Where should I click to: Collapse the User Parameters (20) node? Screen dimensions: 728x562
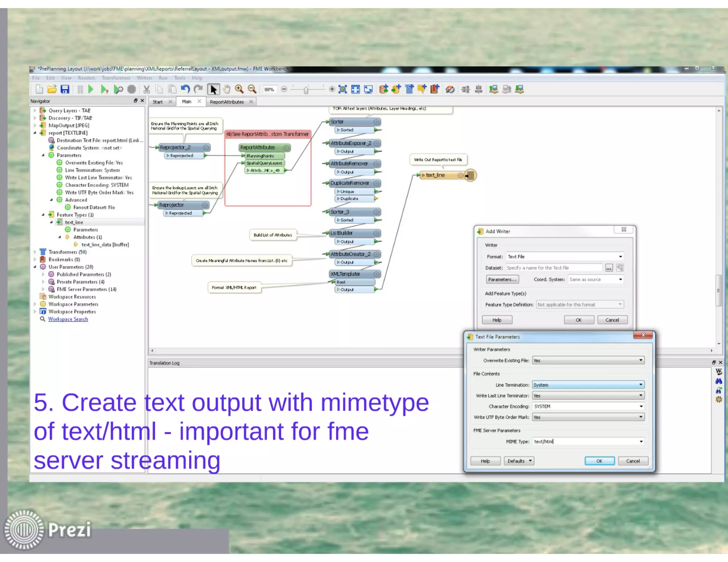coord(35,267)
